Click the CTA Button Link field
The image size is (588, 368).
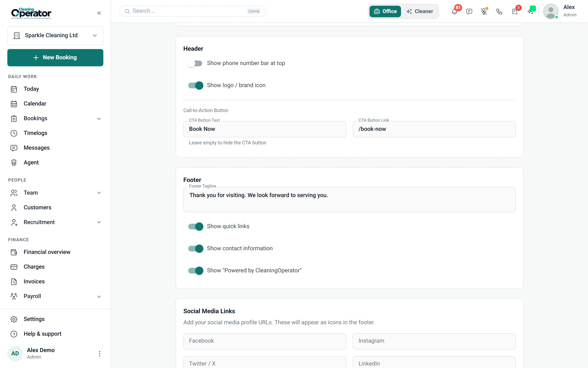[434, 129]
